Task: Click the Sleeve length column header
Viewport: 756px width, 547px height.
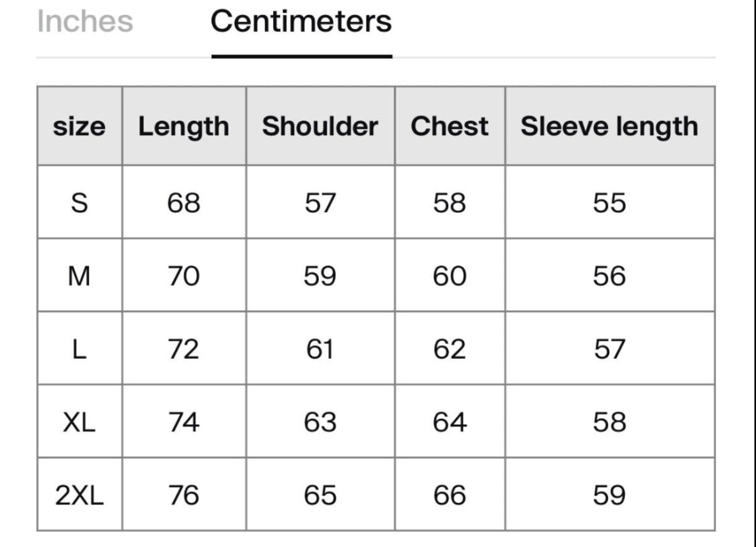Action: pos(609,127)
